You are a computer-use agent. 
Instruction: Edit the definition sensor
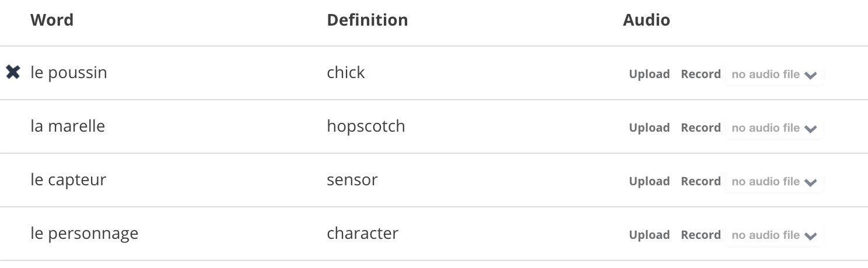click(352, 180)
